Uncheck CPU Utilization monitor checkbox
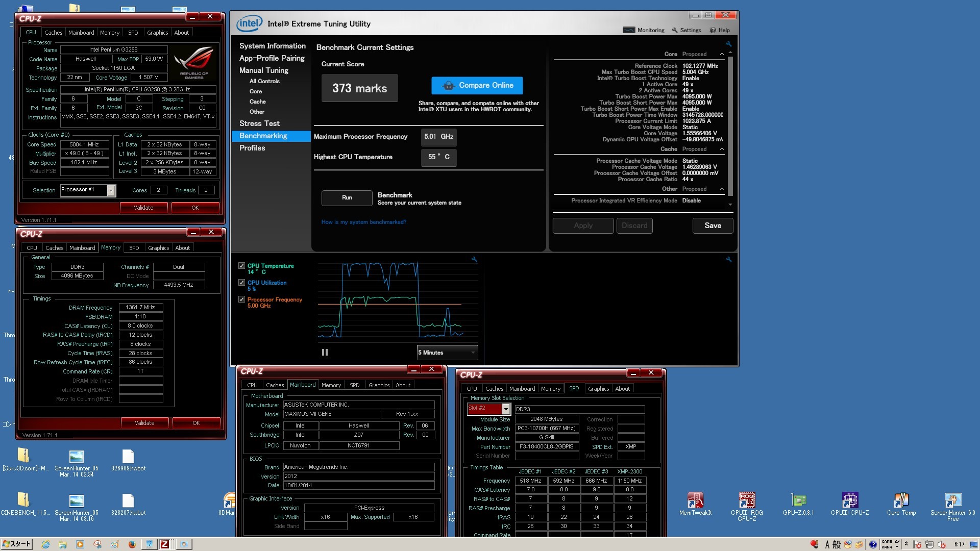This screenshot has width=980, height=551. (241, 283)
